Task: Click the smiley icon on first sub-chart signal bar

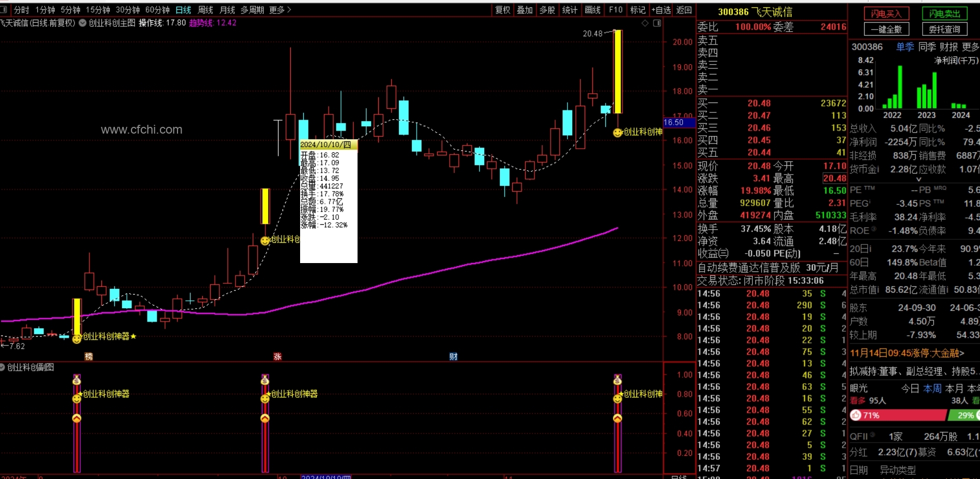Action: click(x=77, y=399)
